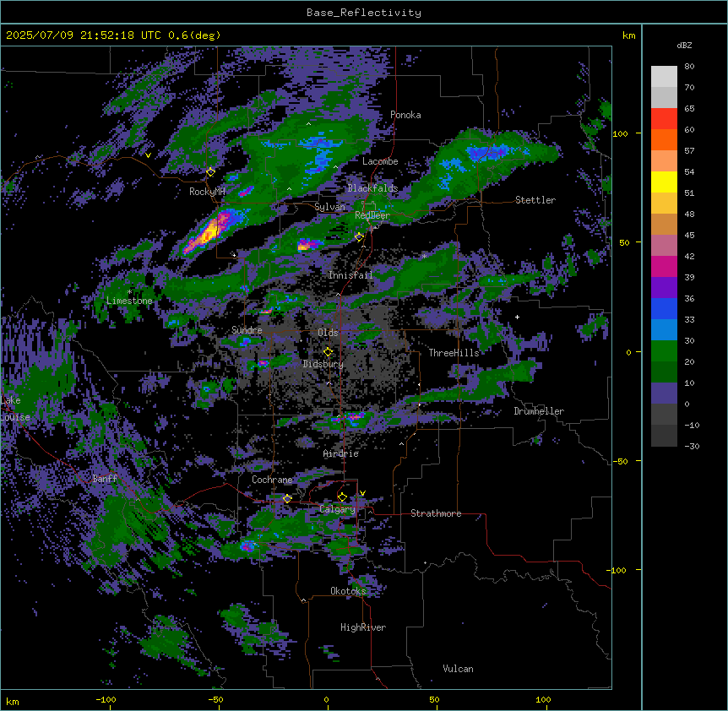Viewport: 728px width, 711px height.
Task: Click the Blackfalds city label
Action: tap(372, 188)
